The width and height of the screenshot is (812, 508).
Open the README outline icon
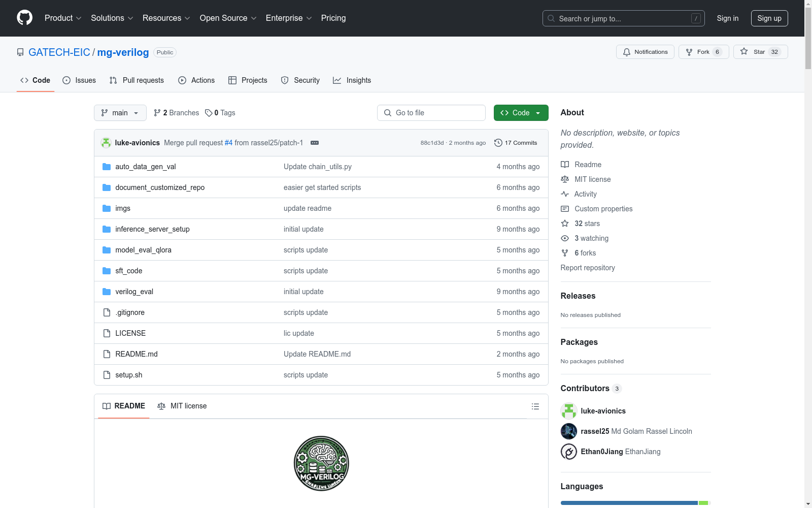pyautogui.click(x=535, y=406)
